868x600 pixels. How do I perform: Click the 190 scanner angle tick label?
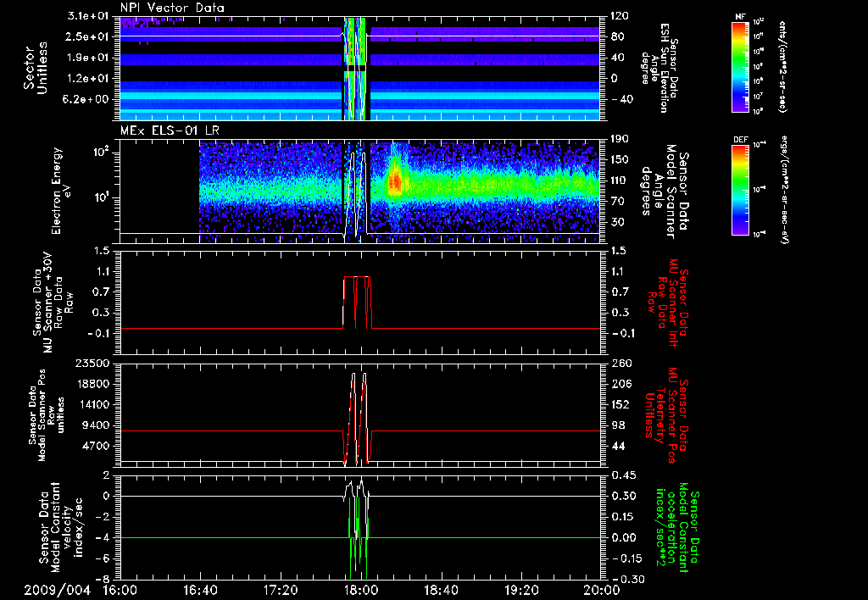point(619,140)
